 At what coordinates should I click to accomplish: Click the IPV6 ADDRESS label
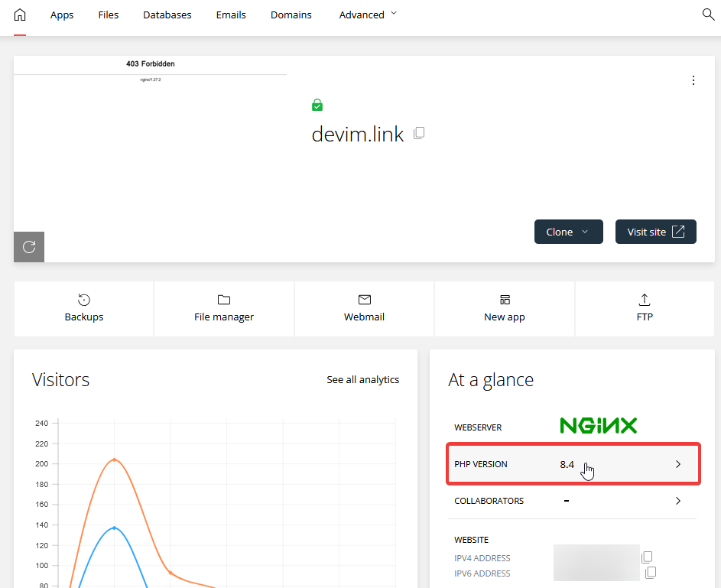click(x=482, y=573)
